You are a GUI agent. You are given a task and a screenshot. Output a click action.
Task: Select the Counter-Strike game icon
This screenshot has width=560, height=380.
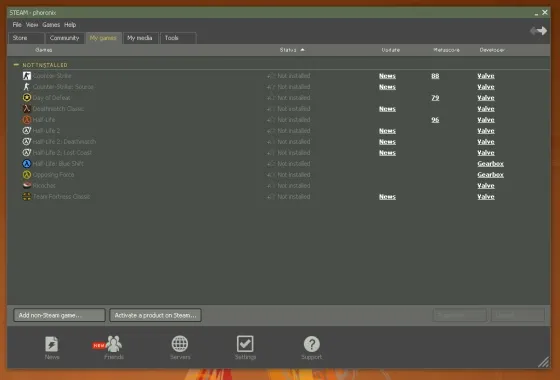[27, 76]
